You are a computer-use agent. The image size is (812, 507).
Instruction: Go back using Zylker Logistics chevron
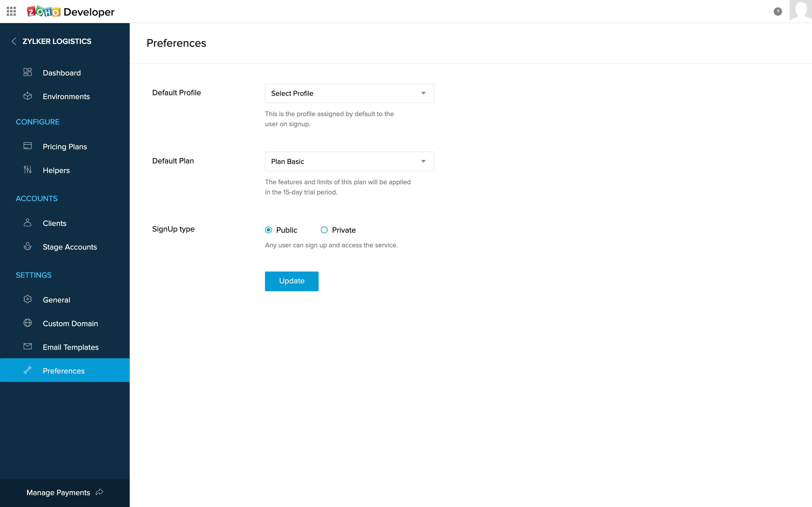(x=14, y=41)
